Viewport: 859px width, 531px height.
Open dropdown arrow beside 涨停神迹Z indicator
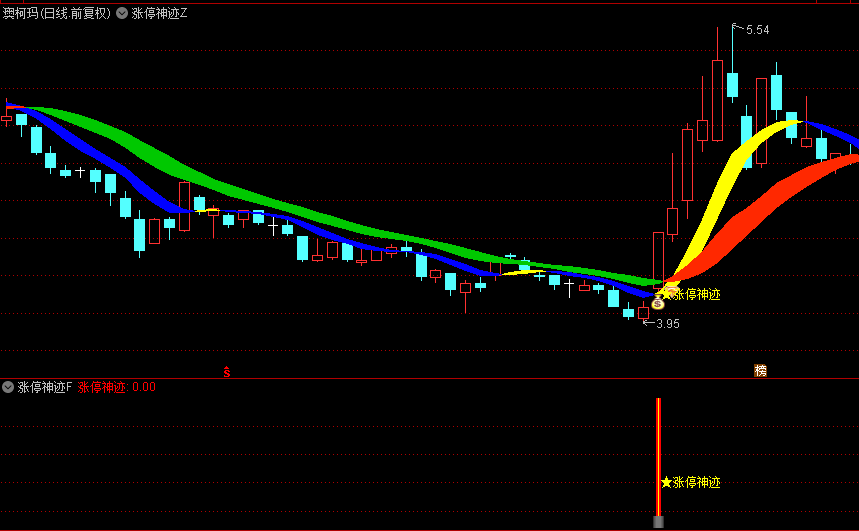click(122, 13)
